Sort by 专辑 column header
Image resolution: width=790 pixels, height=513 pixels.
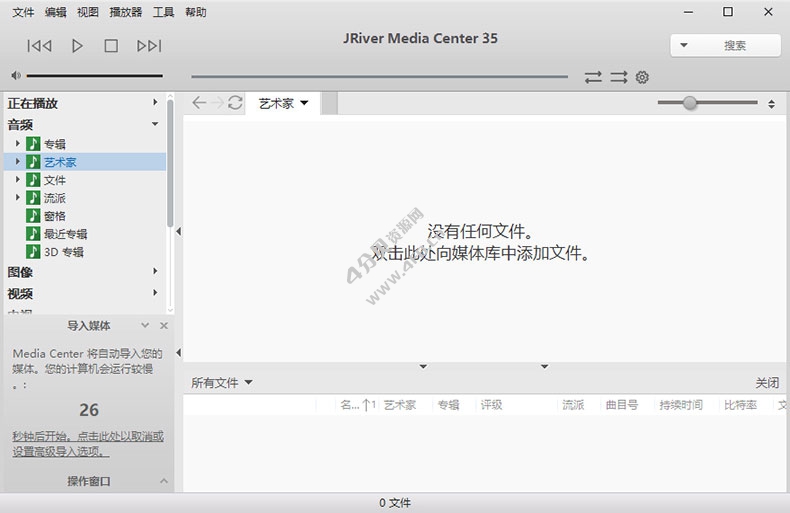[448, 405]
